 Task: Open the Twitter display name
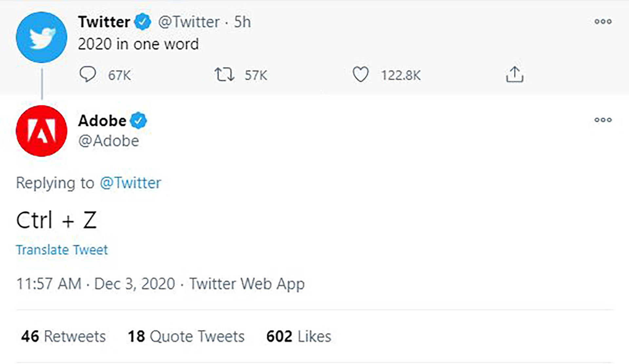(x=104, y=22)
